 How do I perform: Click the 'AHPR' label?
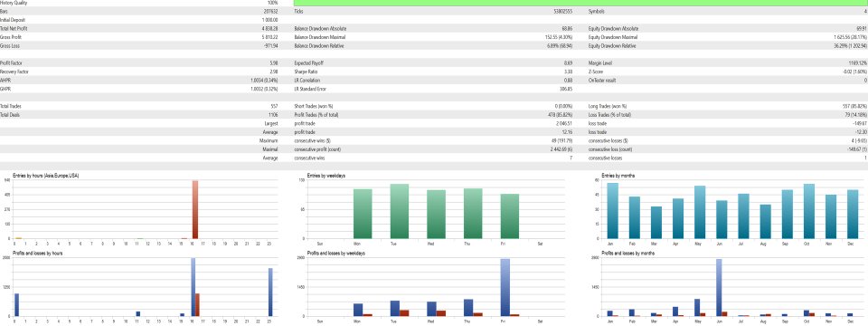click(5, 81)
